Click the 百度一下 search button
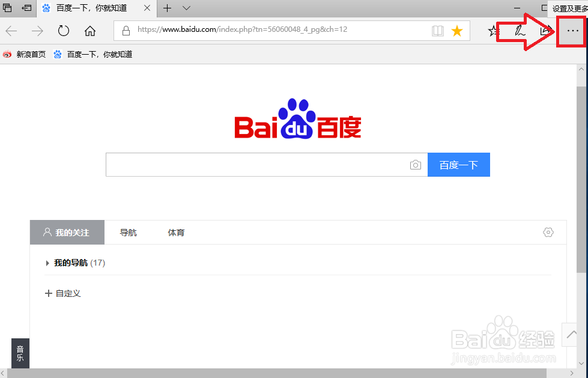 (x=459, y=165)
